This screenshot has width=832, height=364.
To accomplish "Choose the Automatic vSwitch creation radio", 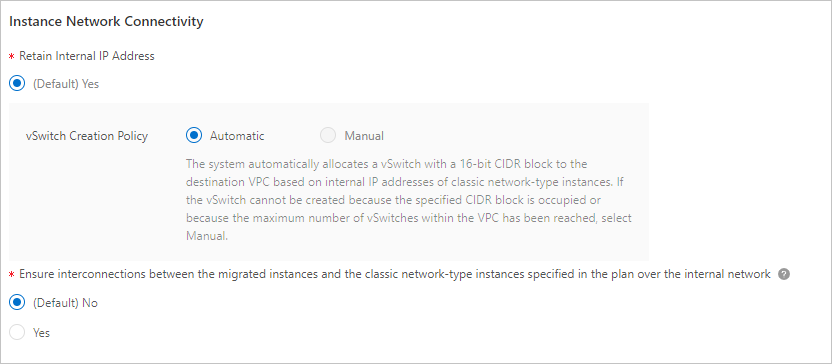I will click(x=194, y=136).
